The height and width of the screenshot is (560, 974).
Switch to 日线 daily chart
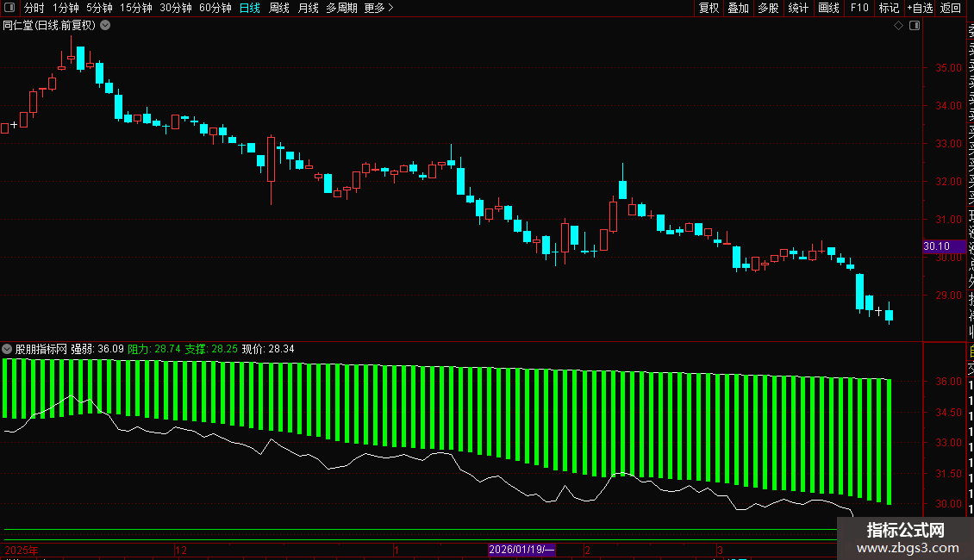click(250, 8)
